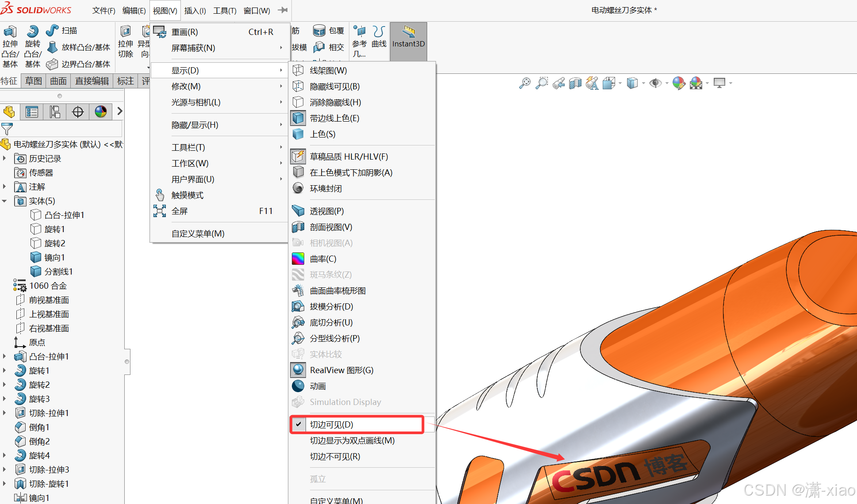
Task: Open the 插入(I) menu
Action: pos(195,11)
